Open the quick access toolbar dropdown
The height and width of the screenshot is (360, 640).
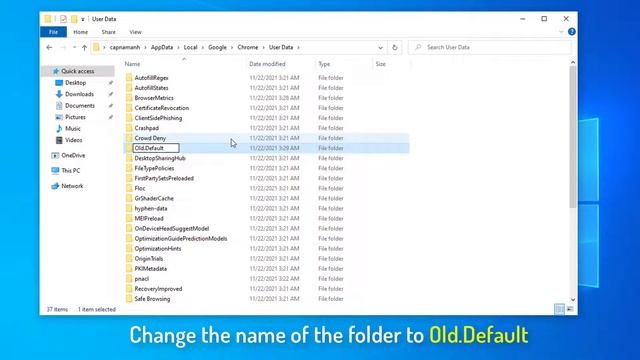click(83, 19)
